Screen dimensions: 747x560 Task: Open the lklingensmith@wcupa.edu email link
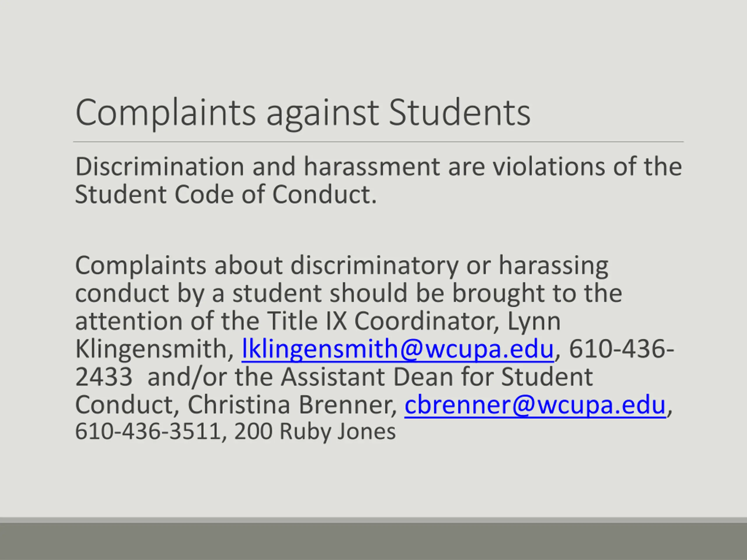(x=398, y=349)
